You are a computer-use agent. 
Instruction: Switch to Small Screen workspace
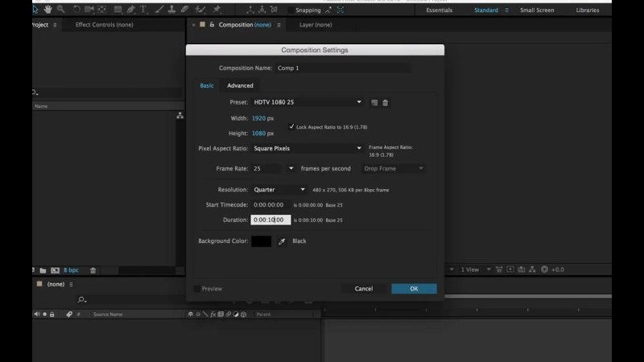pyautogui.click(x=537, y=10)
